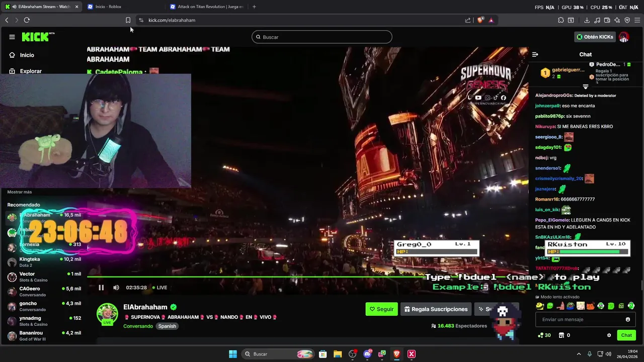Click the green stream progress bar
The image size is (644, 362).
pos(307,277)
